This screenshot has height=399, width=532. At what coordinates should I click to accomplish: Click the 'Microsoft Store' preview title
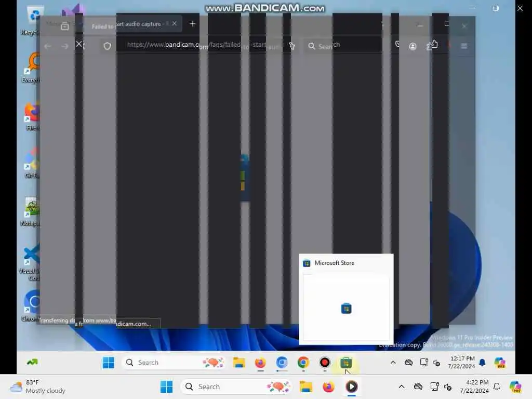334,263
